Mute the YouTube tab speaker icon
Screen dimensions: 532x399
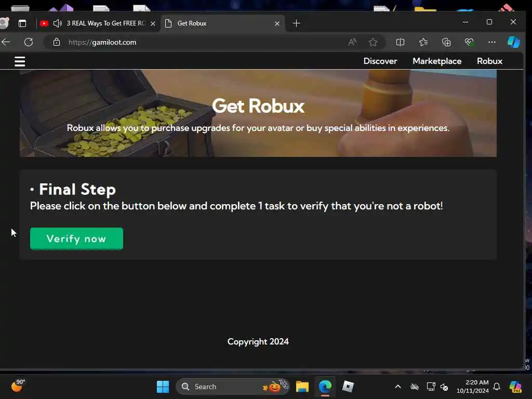57,23
